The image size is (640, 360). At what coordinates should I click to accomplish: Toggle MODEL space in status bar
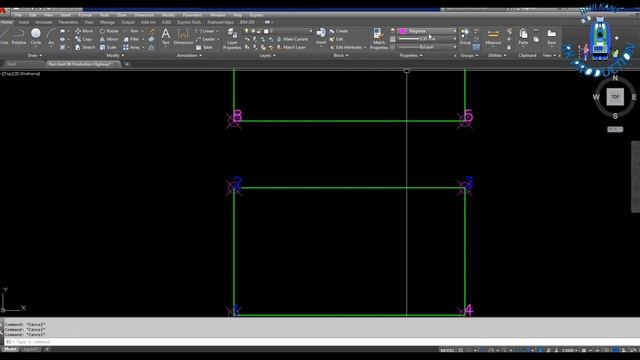click(x=447, y=350)
